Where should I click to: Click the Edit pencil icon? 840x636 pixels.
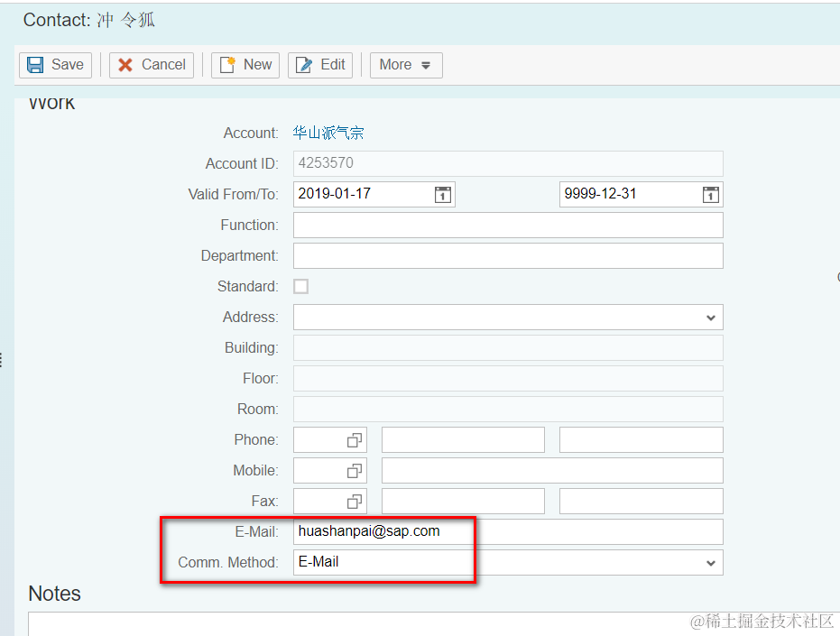coord(304,65)
